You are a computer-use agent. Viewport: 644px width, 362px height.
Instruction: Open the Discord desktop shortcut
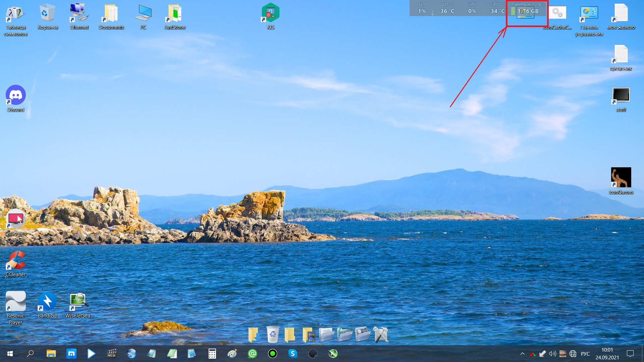[x=15, y=95]
